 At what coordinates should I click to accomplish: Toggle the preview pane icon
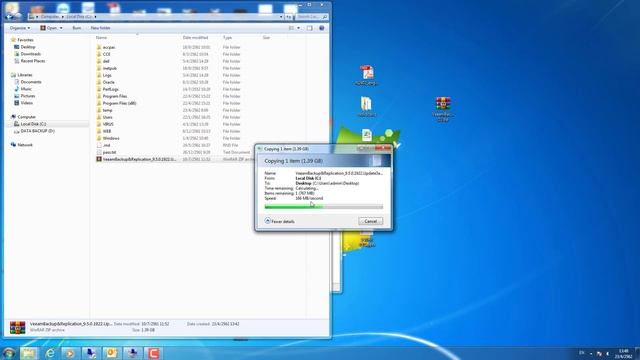point(309,28)
